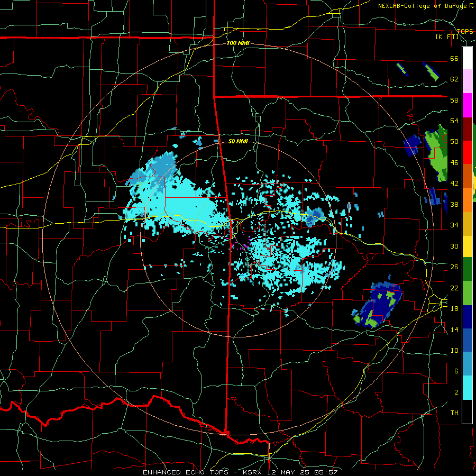Click the "42" legend value
The width and height of the screenshot is (476, 476).
pyautogui.click(x=454, y=184)
